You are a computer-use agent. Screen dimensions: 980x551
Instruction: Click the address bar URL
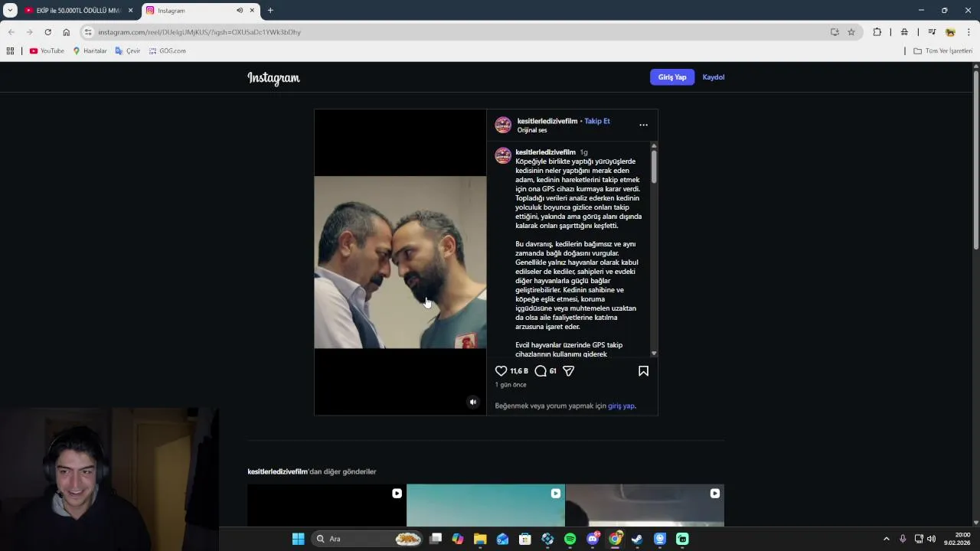[x=199, y=32]
